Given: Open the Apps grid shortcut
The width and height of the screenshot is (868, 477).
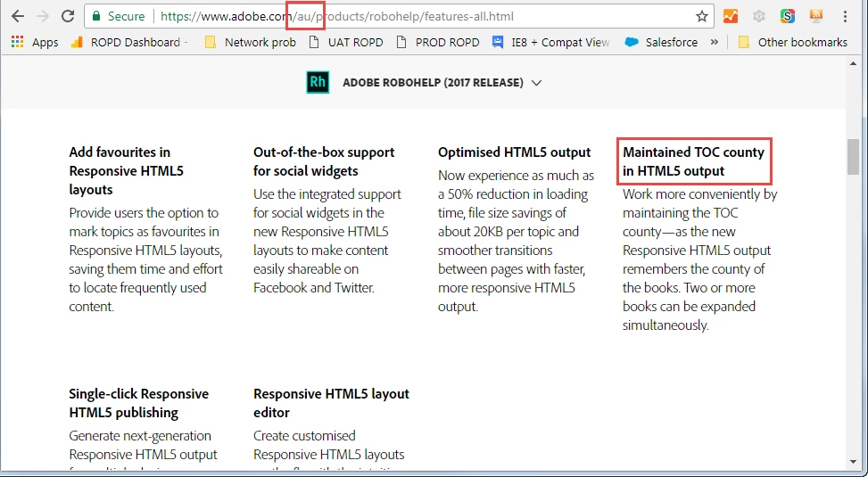Looking at the screenshot, I should click(34, 42).
